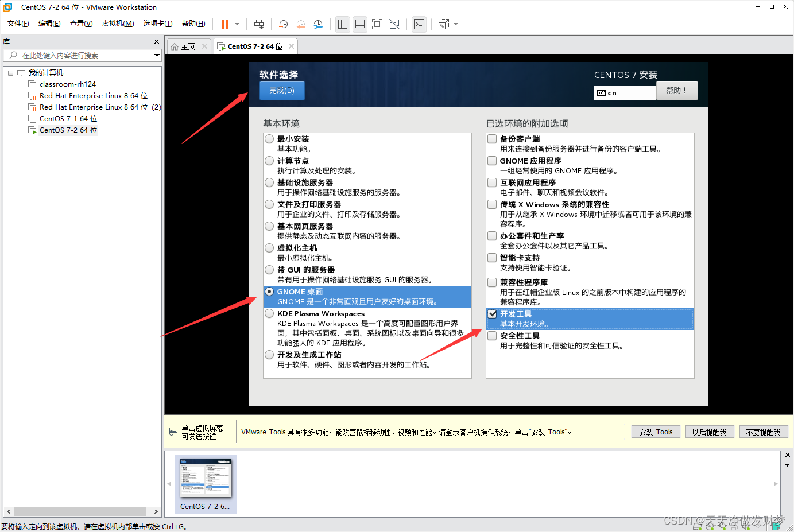This screenshot has height=532, width=794.
Task: Uncheck the 开发工具 checkbox
Action: tap(492, 314)
